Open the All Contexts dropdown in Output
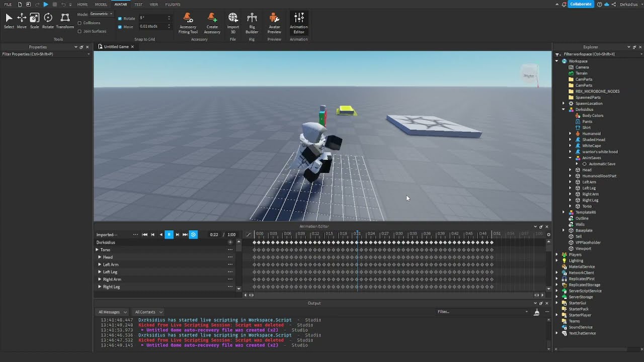Image resolution: width=644 pixels, height=362 pixels. [x=148, y=312]
